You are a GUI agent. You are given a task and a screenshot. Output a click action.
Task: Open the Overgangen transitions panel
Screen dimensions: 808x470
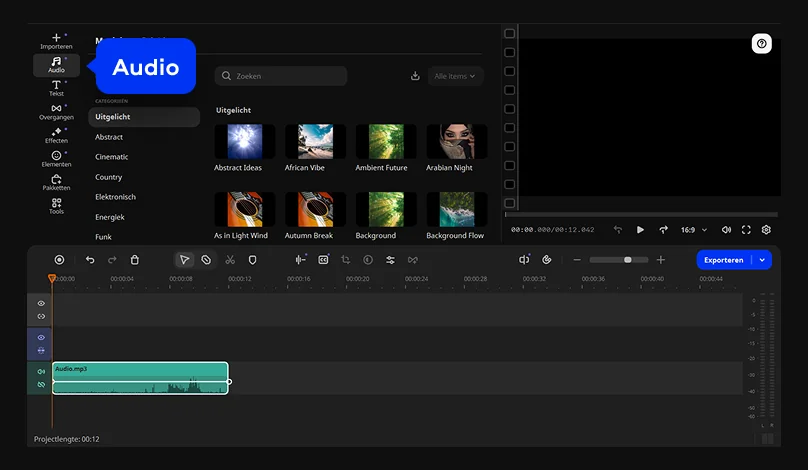click(x=56, y=111)
